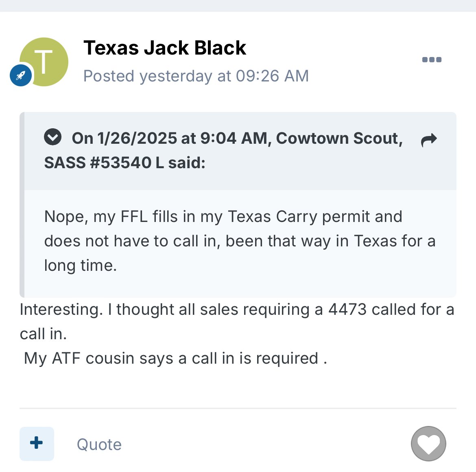Click the 'Posted yesterday at 09:26 AM' timestamp
Image resolution: width=476 pixels, height=472 pixels.
196,76
